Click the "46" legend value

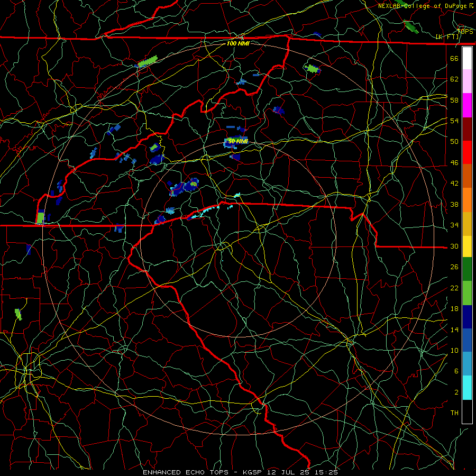454,163
